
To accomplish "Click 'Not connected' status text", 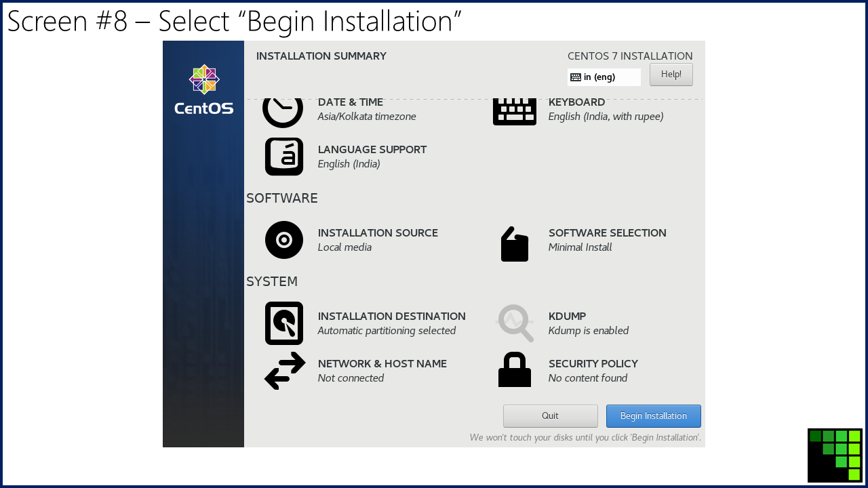I will click(351, 378).
